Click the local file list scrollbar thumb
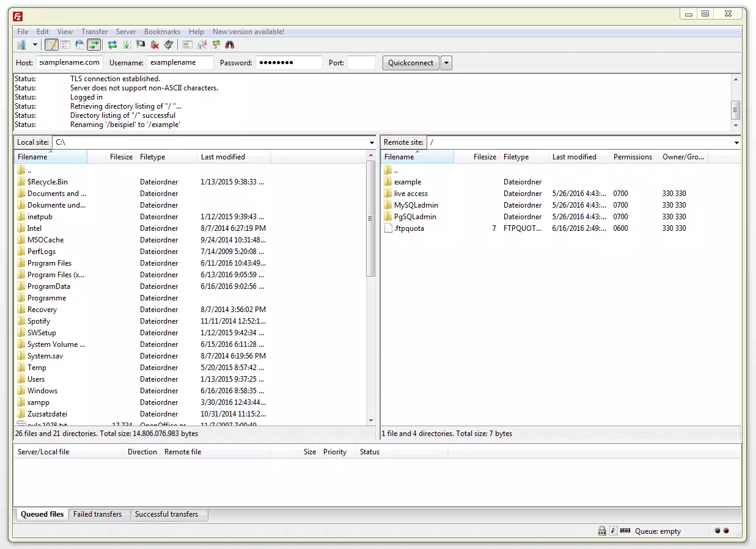The width and height of the screenshot is (756, 549). click(x=371, y=219)
